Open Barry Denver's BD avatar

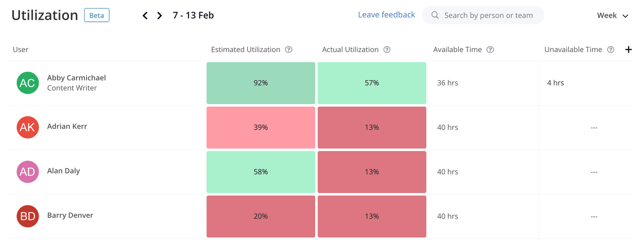28,216
